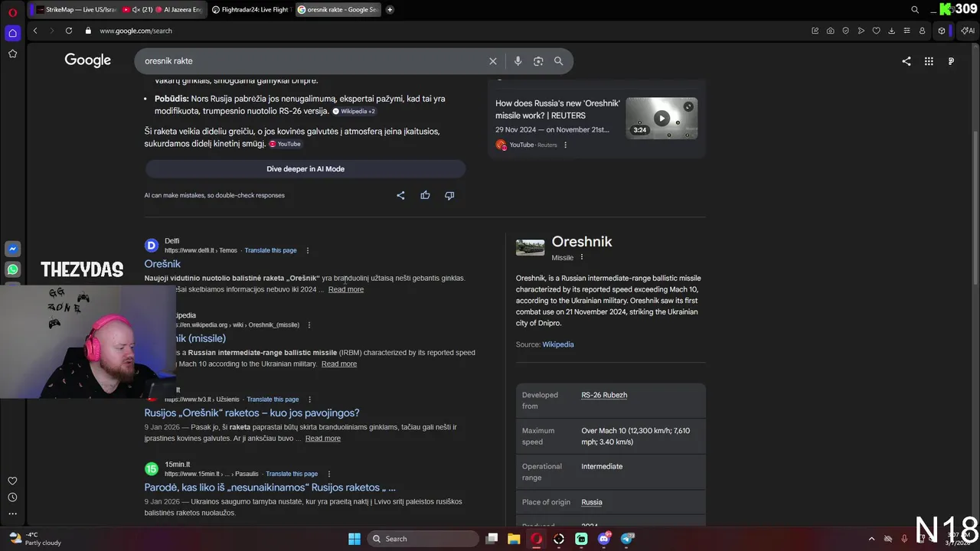Open the Delfi Orešnik result
Image resolution: width=980 pixels, height=551 pixels.
(x=162, y=264)
